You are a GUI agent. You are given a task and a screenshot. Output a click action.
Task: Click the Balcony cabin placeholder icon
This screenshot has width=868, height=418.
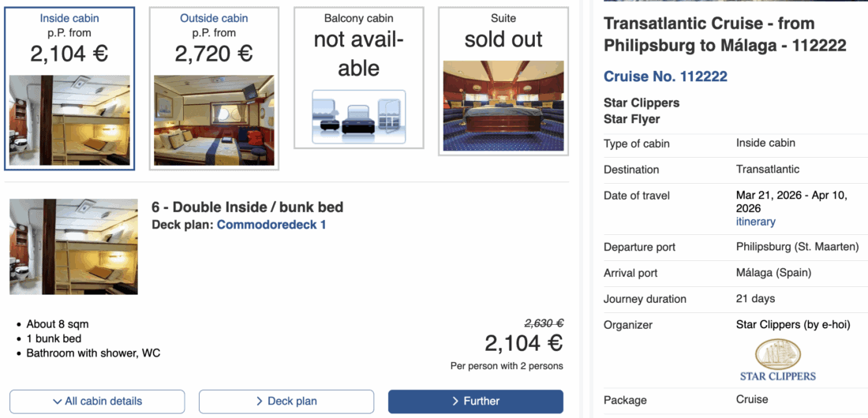point(358,117)
